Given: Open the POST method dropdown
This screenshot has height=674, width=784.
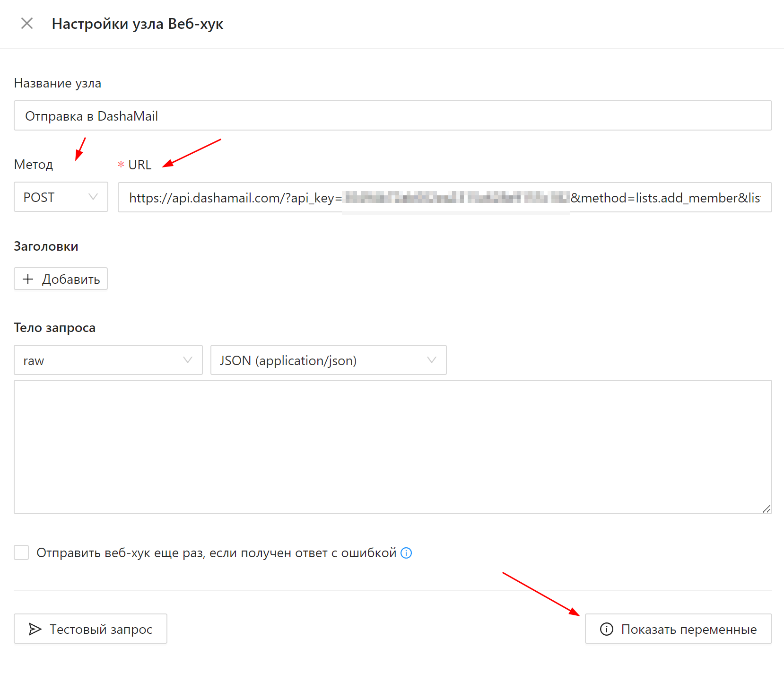Looking at the screenshot, I should pos(61,197).
